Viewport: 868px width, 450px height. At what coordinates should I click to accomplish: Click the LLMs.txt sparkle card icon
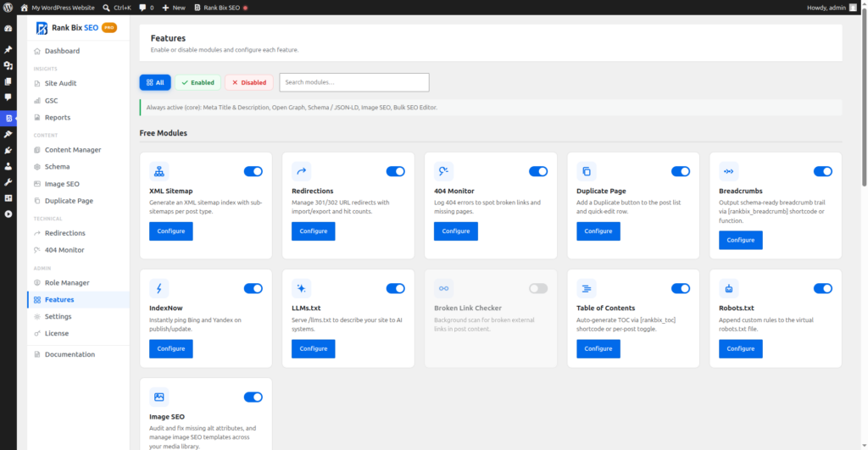(301, 288)
